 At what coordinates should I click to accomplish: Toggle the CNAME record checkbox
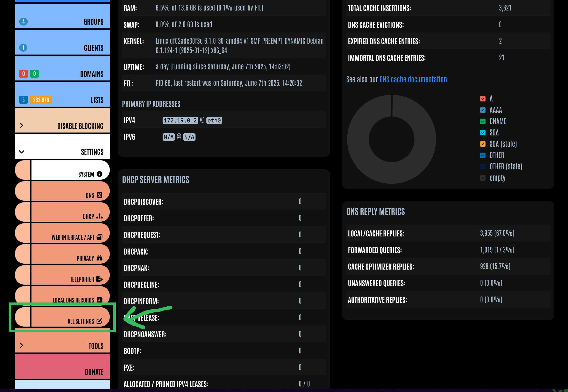coord(483,121)
